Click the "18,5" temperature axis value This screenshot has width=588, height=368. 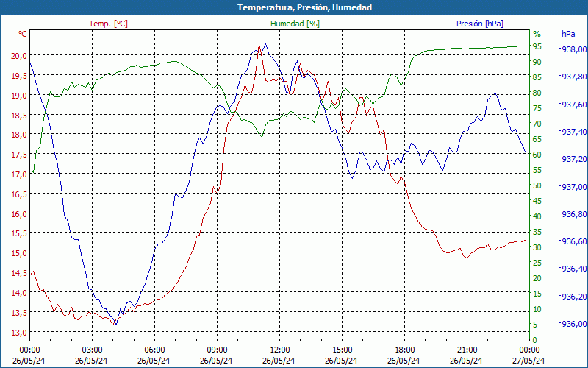[x=19, y=116]
